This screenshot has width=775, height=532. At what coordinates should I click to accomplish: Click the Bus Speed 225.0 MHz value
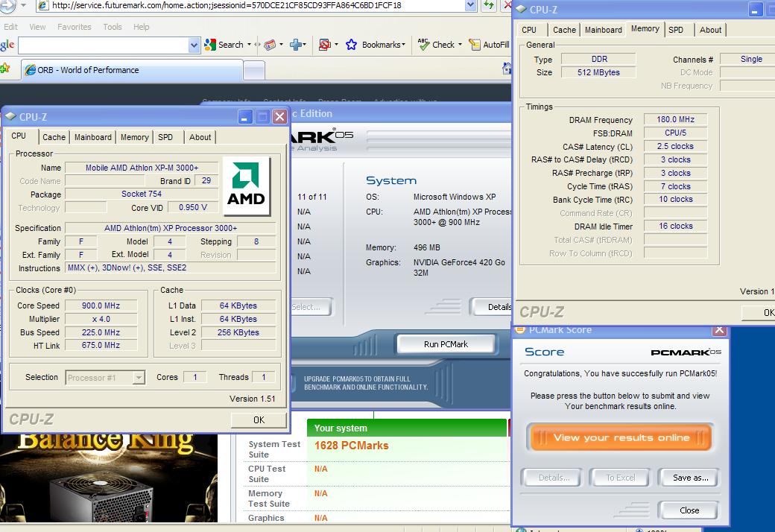(101, 332)
